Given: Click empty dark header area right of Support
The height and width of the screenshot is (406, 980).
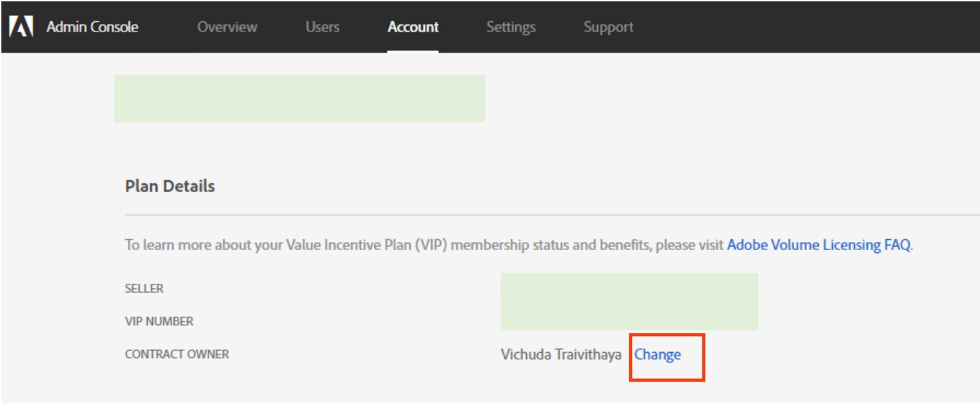Looking at the screenshot, I should pyautogui.click(x=806, y=27).
